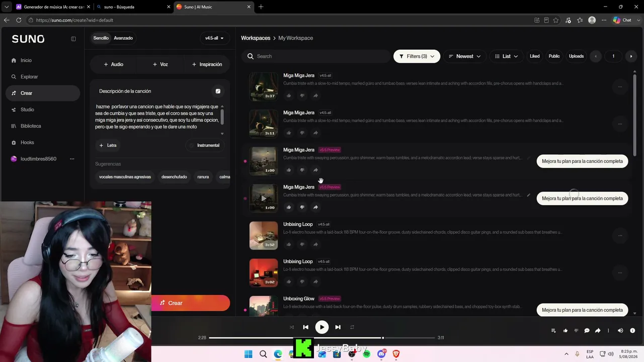Toggle shuffle in the player bar
644x362 pixels.
[292, 327]
